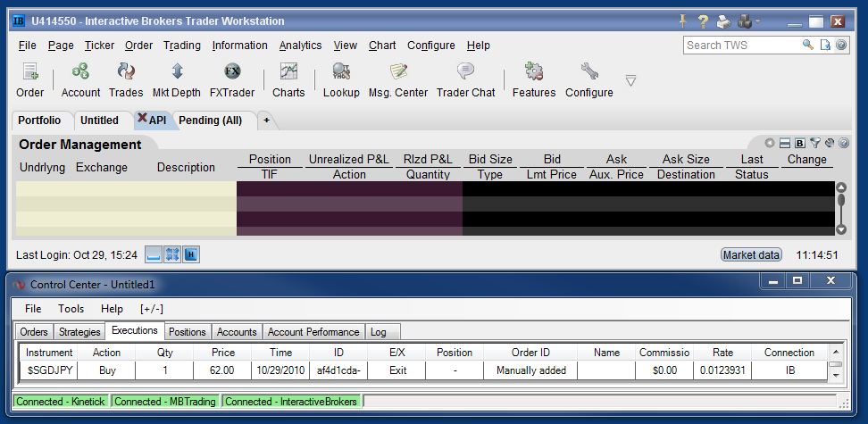Switch to Accounts tab
This screenshot has height=424, width=868.
237,332
